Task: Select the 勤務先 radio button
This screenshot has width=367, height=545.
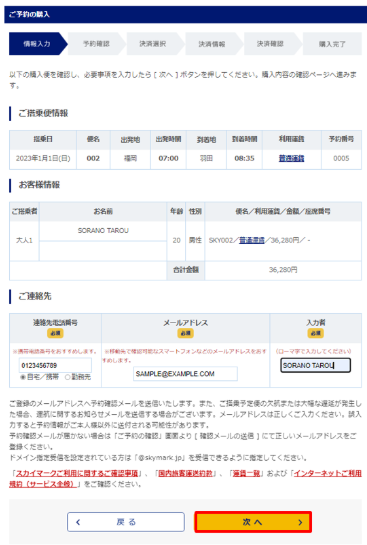Action: (68, 377)
